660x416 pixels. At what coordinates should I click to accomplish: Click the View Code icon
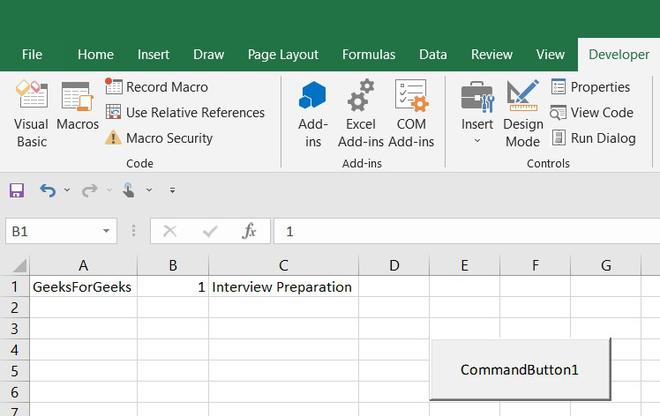[558, 112]
